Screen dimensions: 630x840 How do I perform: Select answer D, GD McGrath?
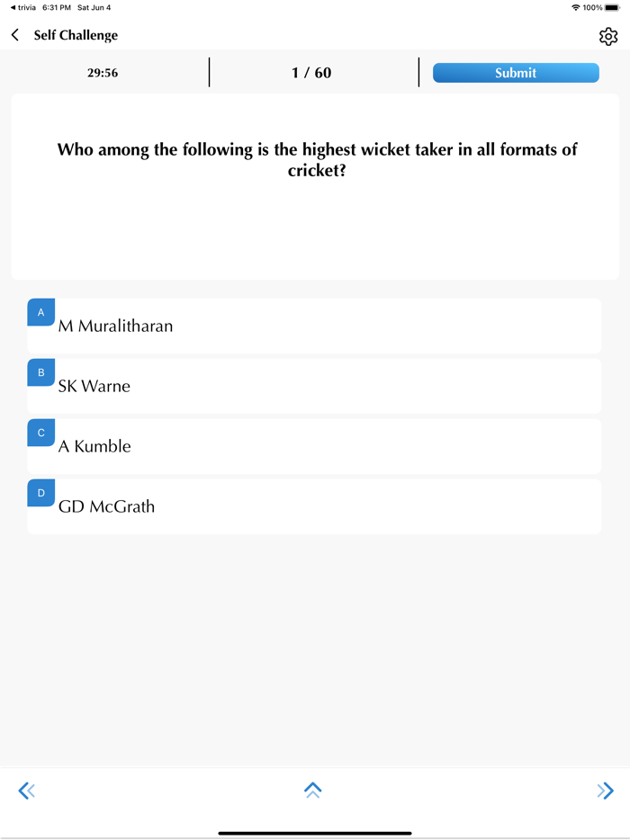coord(315,506)
